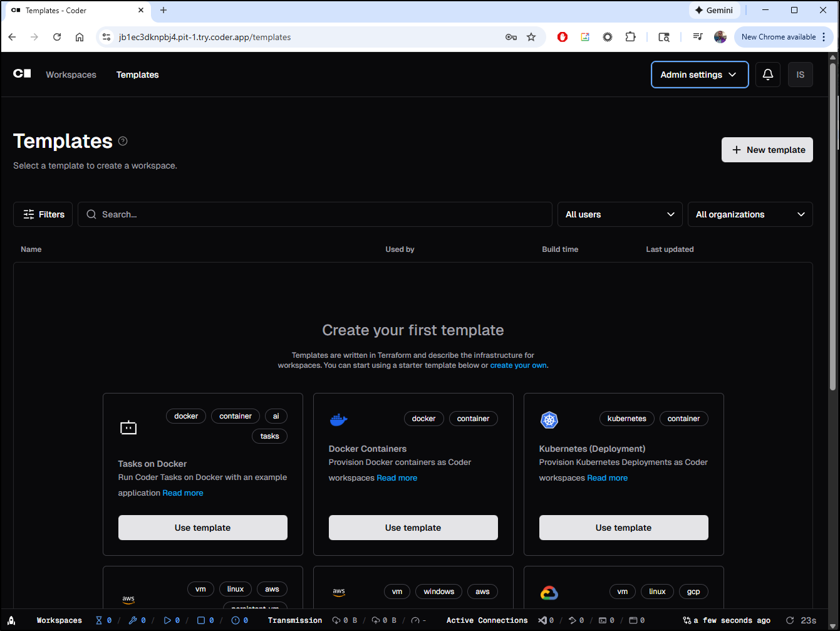Go to the Workspaces nav tab
This screenshot has width=840, height=631.
(71, 75)
